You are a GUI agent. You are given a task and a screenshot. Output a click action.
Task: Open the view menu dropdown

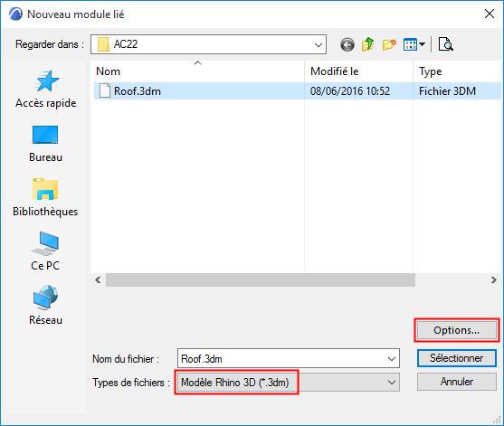[x=414, y=44]
